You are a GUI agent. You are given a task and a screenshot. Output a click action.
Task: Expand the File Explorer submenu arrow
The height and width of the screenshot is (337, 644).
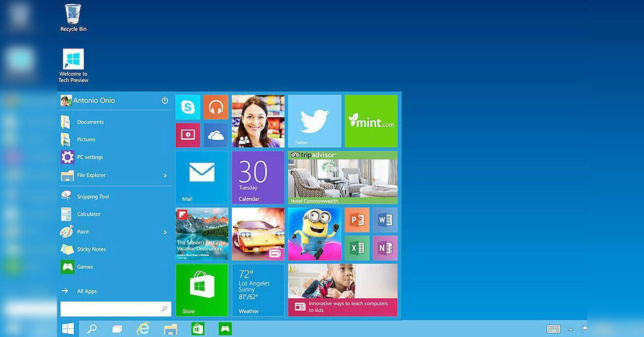point(165,176)
